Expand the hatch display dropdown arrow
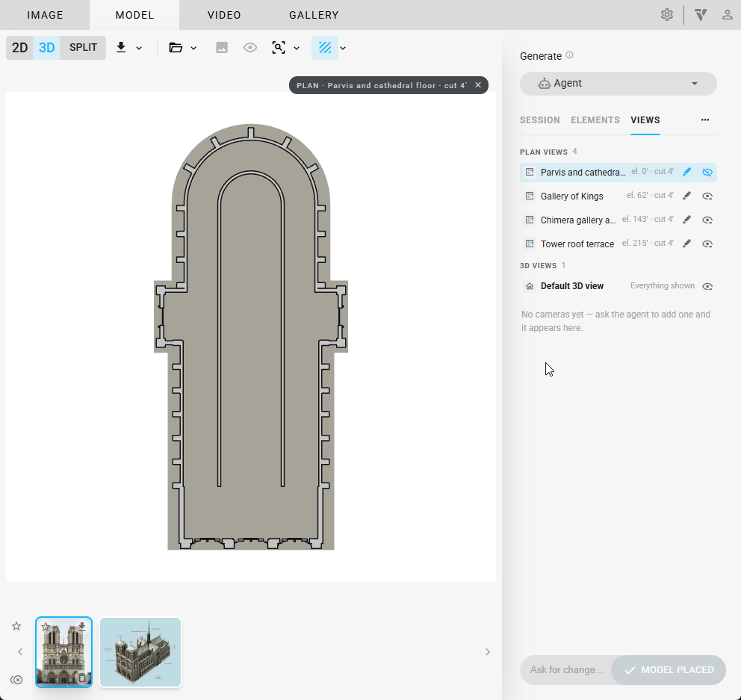This screenshot has width=741, height=700. (343, 48)
